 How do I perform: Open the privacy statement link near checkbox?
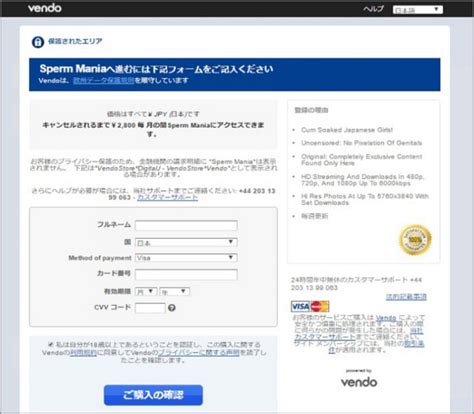pos(199,352)
